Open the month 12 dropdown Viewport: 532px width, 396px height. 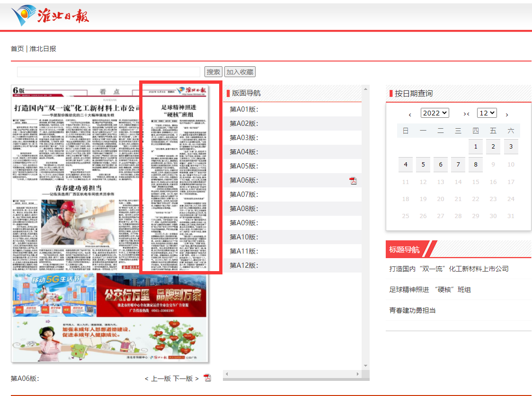point(487,113)
